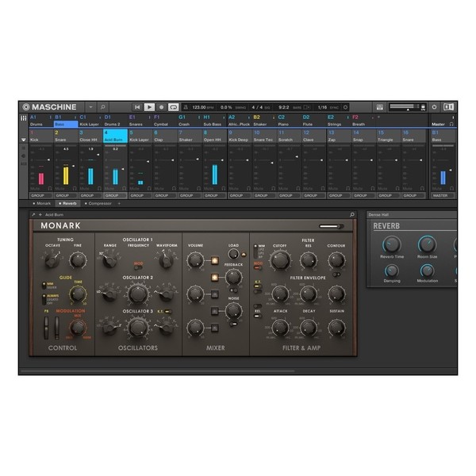Click the magnifier icon on Monark panel header
The image size is (476, 476).
click(x=351, y=215)
